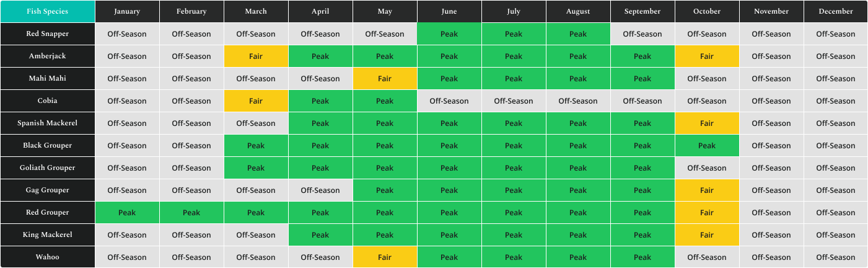The image size is (868, 268).
Task: Select Mahi Mahi's Fair cell in May
Action: tap(385, 79)
